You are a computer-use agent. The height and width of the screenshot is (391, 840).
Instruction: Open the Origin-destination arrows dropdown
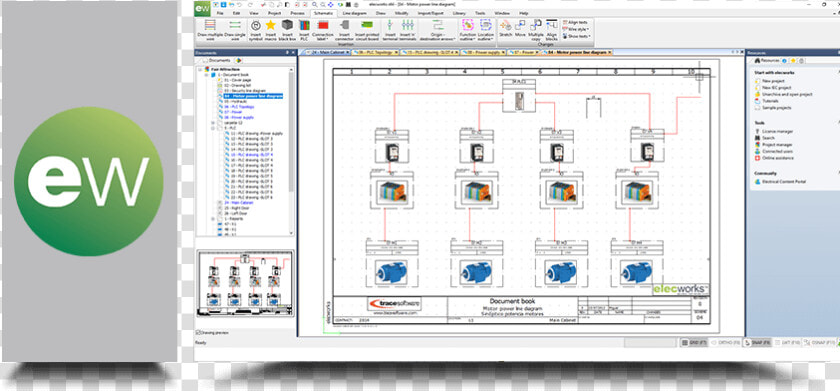[x=438, y=30]
